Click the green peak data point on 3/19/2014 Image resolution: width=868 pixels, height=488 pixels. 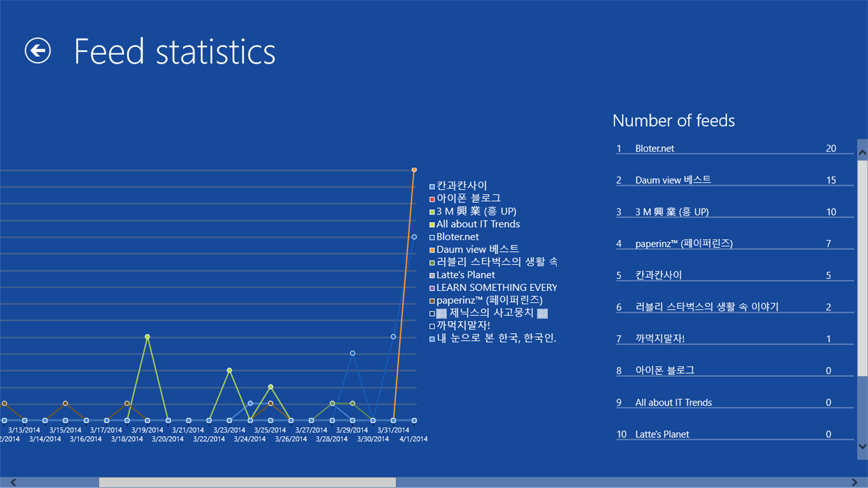point(148,337)
